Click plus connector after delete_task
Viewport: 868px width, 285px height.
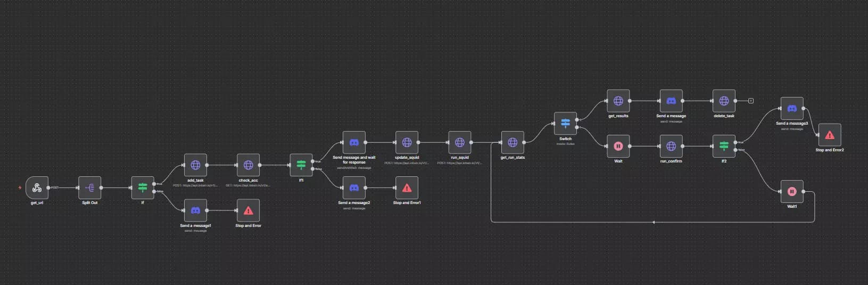[x=750, y=101]
